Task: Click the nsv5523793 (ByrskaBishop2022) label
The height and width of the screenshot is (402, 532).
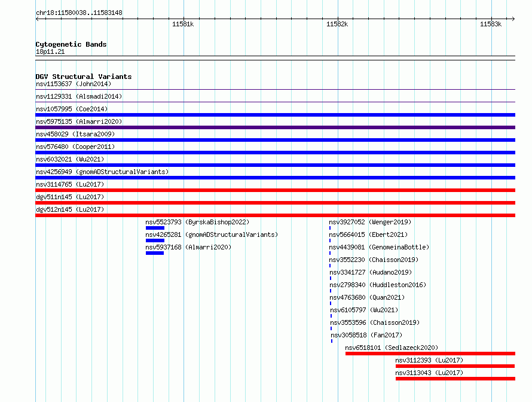Action: point(197,222)
